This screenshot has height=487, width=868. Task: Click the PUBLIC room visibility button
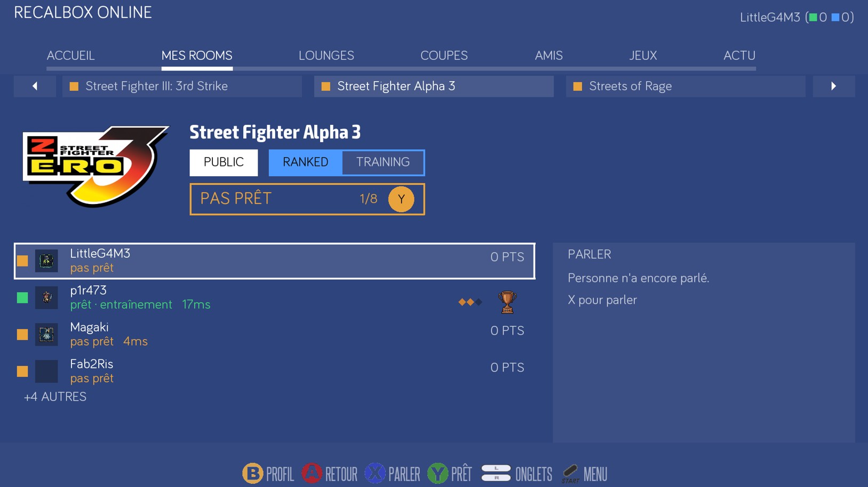(x=224, y=162)
